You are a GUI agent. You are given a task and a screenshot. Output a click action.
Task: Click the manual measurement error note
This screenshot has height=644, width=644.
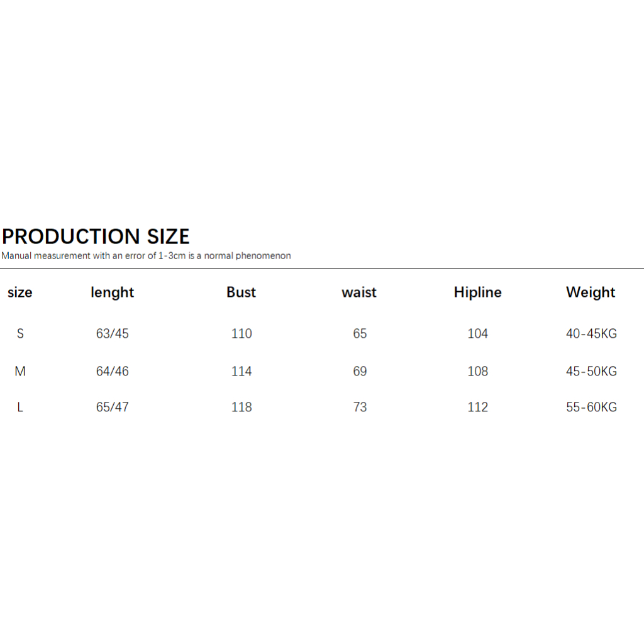point(146,256)
